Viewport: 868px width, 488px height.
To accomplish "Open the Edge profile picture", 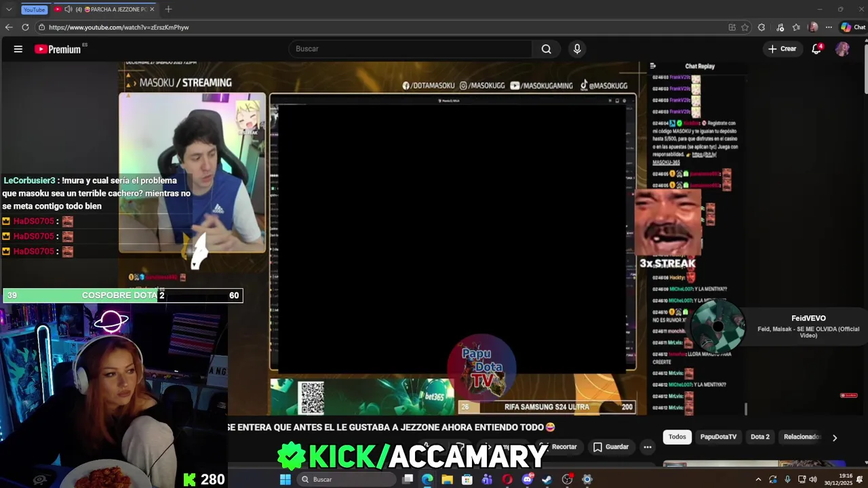I will pyautogui.click(x=813, y=27).
